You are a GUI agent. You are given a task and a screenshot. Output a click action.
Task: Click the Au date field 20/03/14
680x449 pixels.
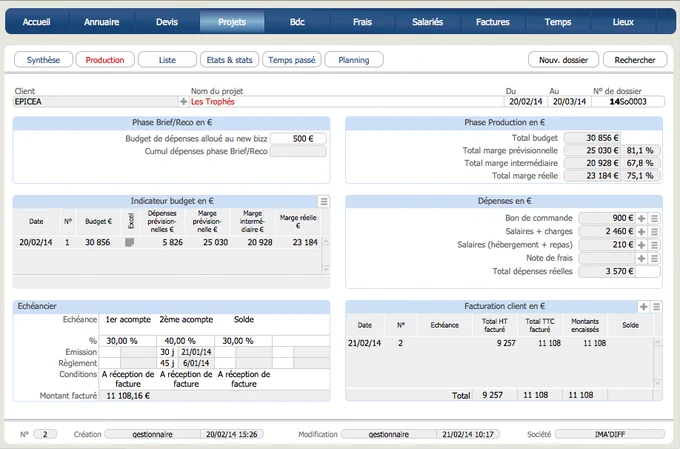569,102
